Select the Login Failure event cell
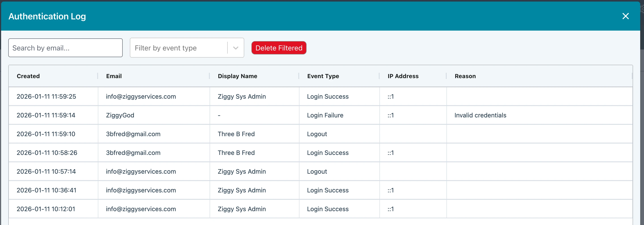This screenshot has height=225, width=644. pyautogui.click(x=325, y=115)
